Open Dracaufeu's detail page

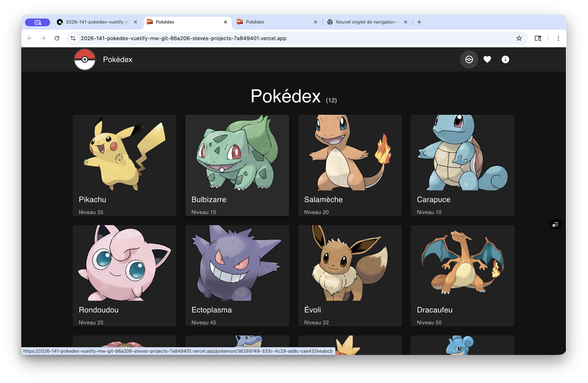click(462, 275)
